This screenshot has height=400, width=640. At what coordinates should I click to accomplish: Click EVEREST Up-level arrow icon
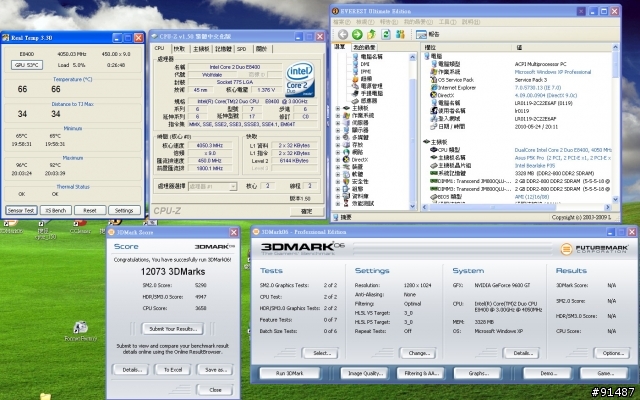tap(371, 34)
